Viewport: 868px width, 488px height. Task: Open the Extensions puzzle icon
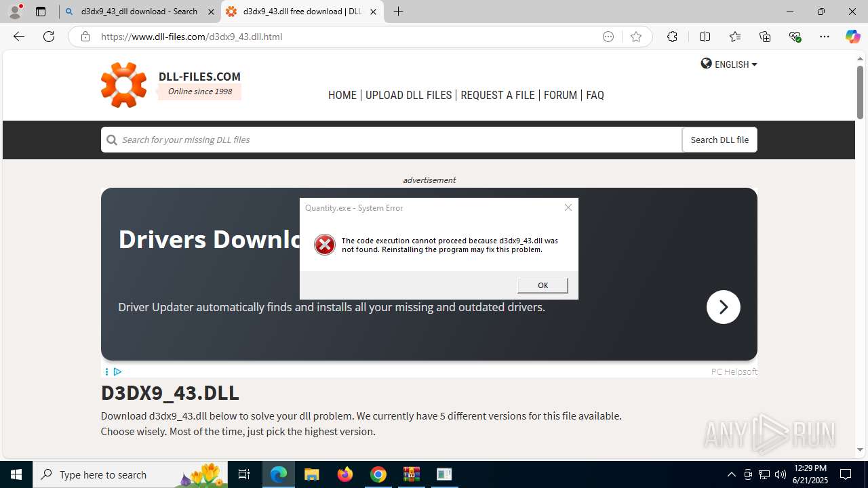pyautogui.click(x=672, y=37)
